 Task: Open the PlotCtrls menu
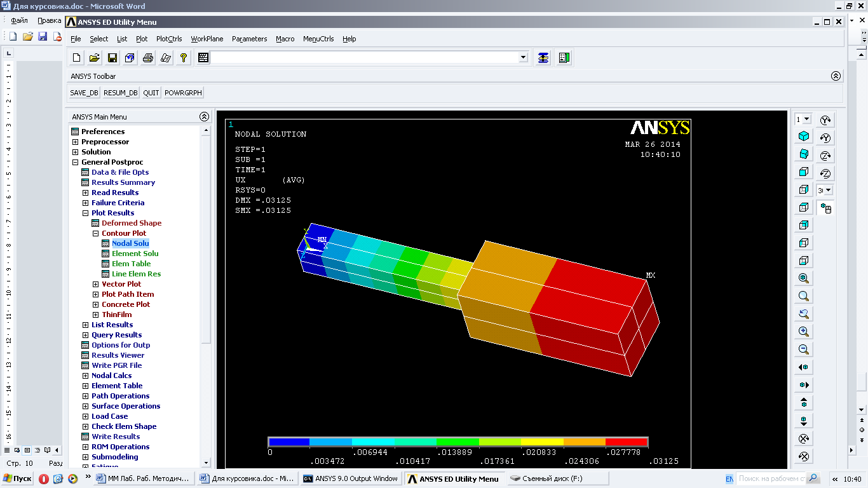click(169, 39)
